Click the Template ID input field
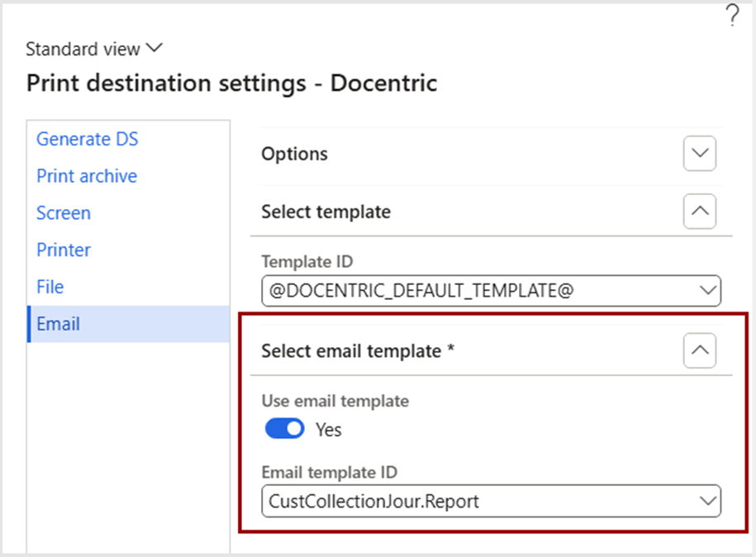This screenshot has height=557, width=756. point(492,291)
